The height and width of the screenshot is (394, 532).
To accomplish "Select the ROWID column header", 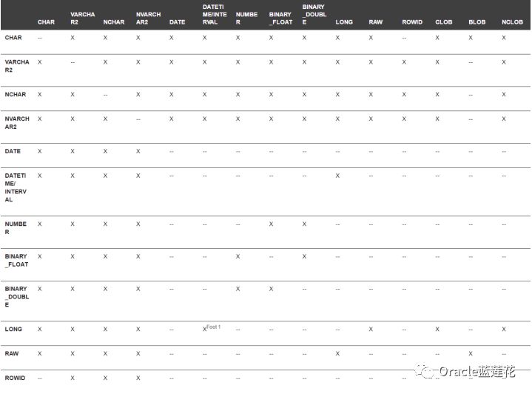I will tap(412, 22).
